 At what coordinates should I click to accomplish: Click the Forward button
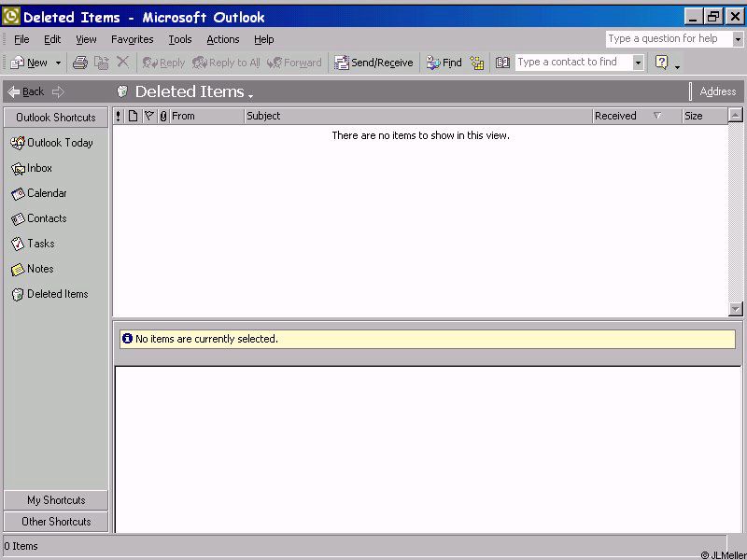coord(294,63)
